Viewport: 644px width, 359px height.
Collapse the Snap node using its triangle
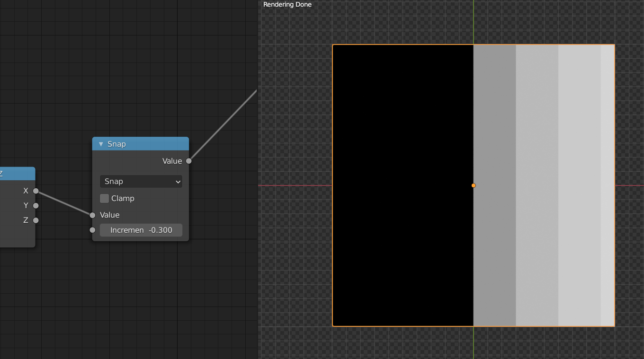tap(101, 144)
